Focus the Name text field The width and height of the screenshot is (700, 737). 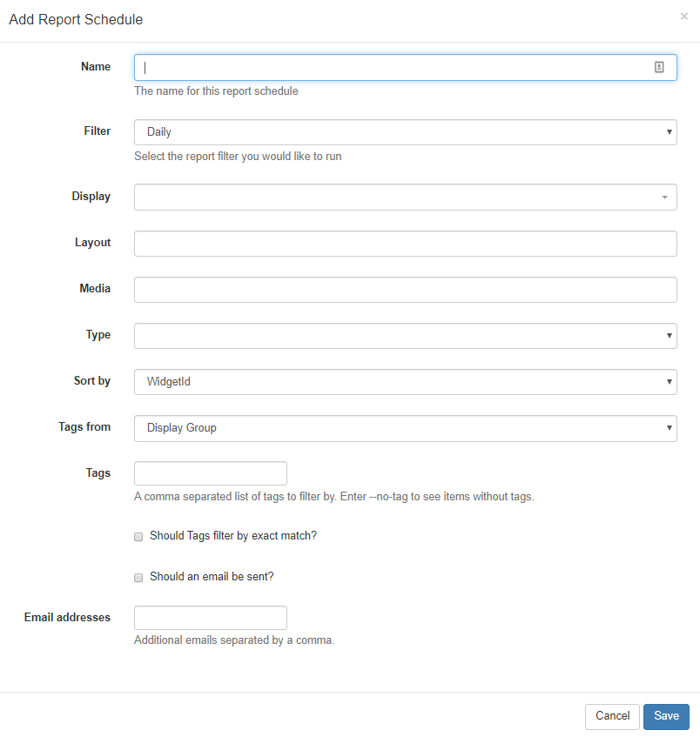392,68
